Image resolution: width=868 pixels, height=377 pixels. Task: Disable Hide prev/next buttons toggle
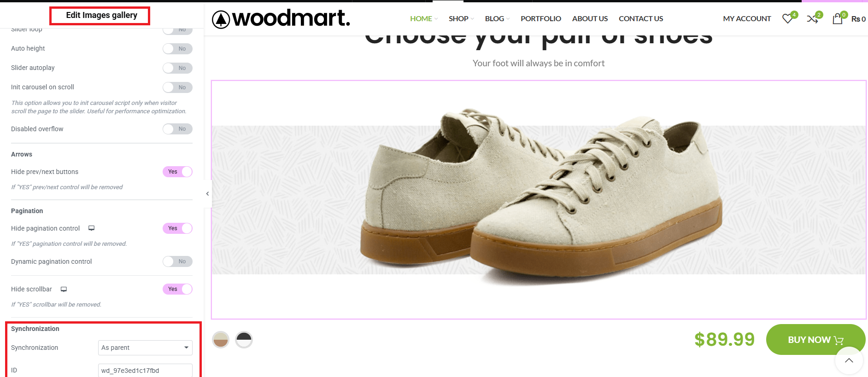coord(177,172)
